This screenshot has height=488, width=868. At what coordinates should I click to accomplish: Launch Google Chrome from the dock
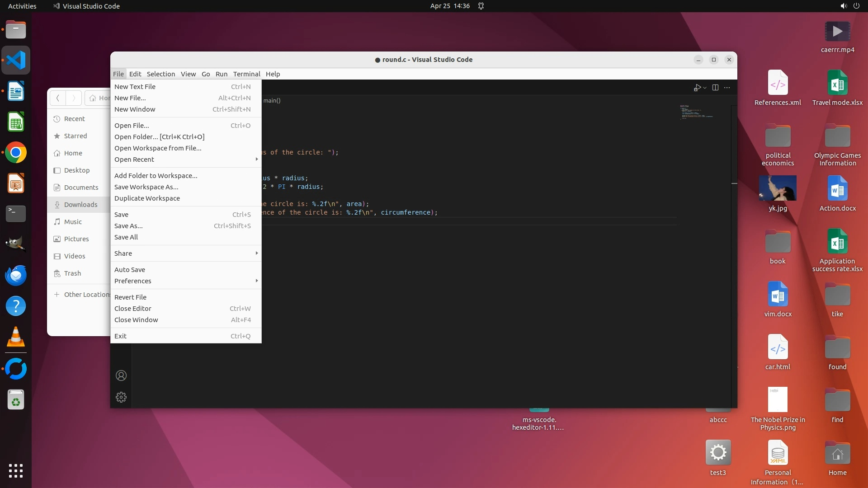(x=16, y=153)
